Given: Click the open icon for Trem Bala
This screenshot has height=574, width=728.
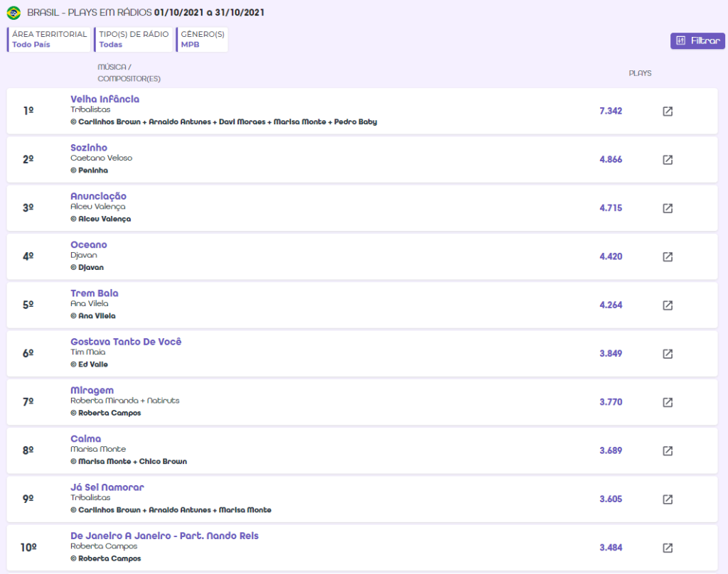Looking at the screenshot, I should pyautogui.click(x=668, y=305).
